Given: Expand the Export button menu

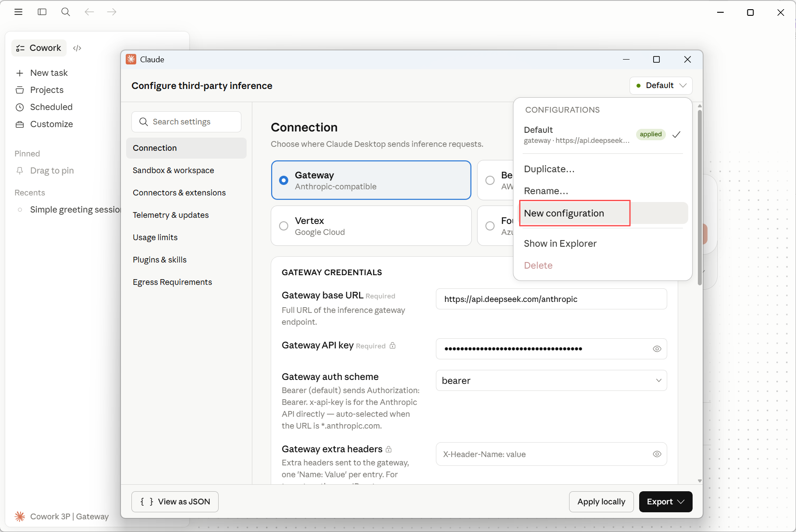Looking at the screenshot, I should coord(665,502).
